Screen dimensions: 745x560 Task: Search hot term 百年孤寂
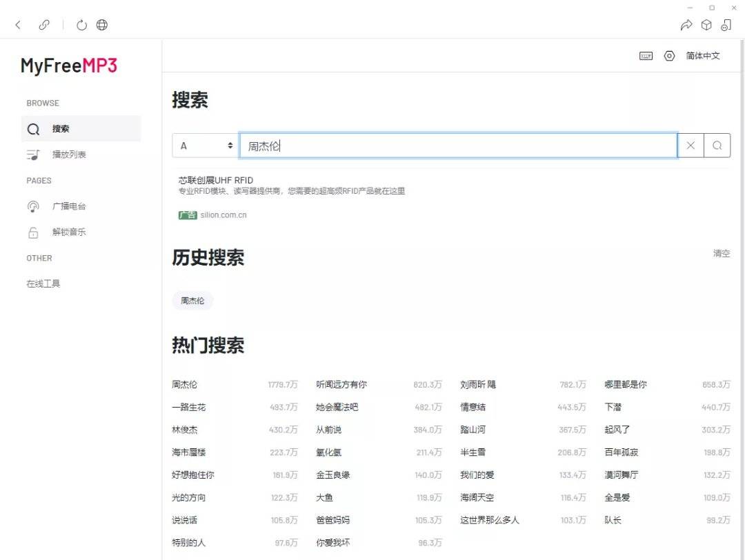tap(622, 452)
